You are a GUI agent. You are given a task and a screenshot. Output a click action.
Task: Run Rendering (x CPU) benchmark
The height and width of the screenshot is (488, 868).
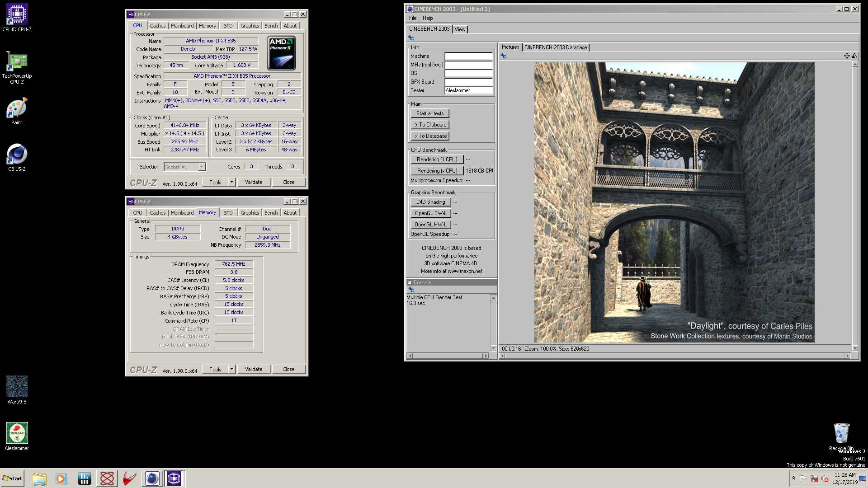(x=437, y=171)
